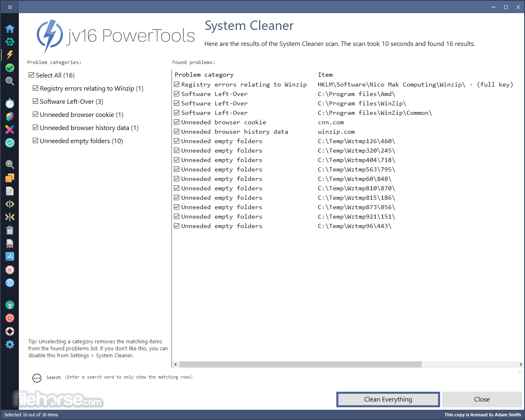
Task: Open the multicolored cube sidebar icon
Action: click(10, 116)
